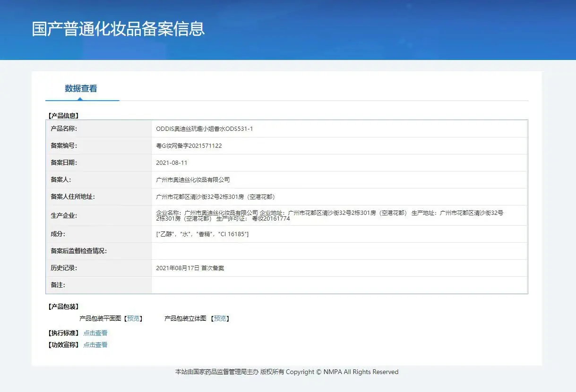
Task: Select product name ODDIS奥迪丝玩趣小姐香水ODS531-1
Action: [x=204, y=129]
